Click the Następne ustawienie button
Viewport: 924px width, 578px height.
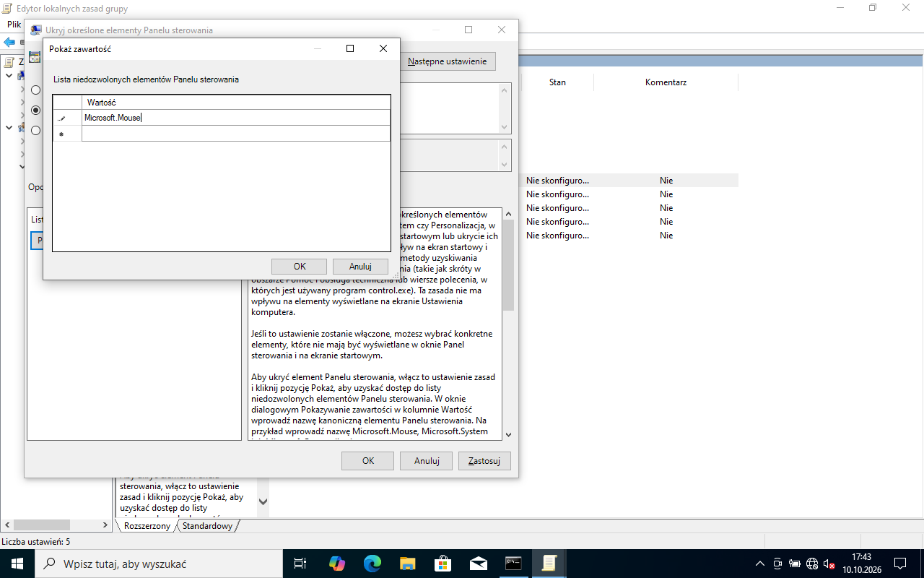[447, 61]
